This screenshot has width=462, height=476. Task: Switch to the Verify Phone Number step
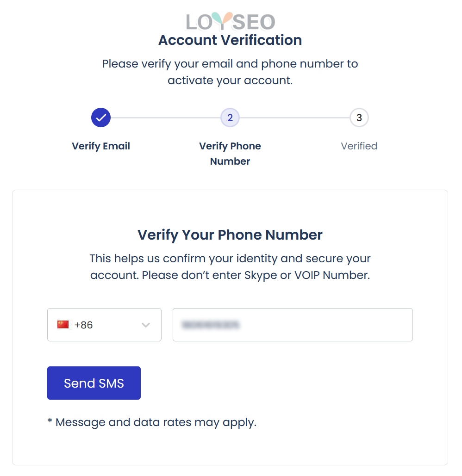tap(230, 154)
